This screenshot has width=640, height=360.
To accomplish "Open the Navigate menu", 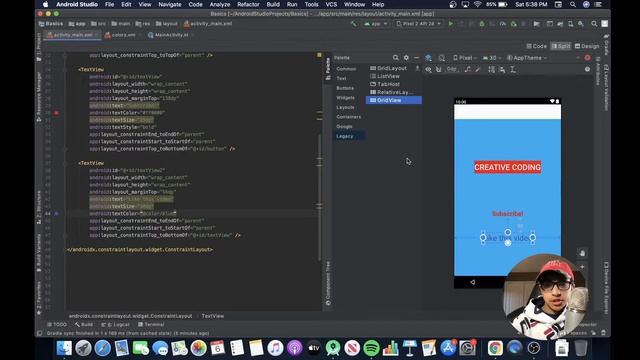I will pyautogui.click(x=170, y=4).
